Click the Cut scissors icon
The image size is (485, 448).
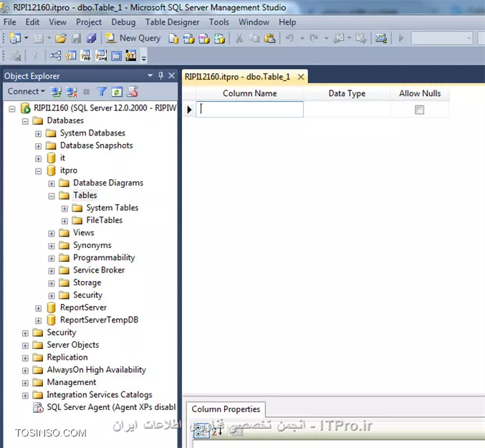239,39
